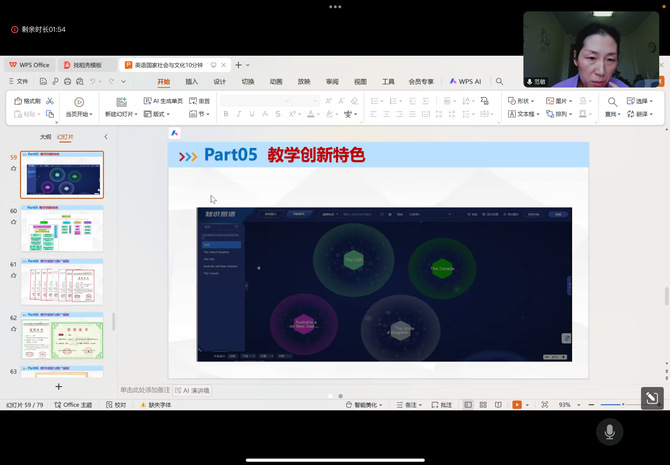
Task: Click the microphone button at bottom right
Action: 608,431
